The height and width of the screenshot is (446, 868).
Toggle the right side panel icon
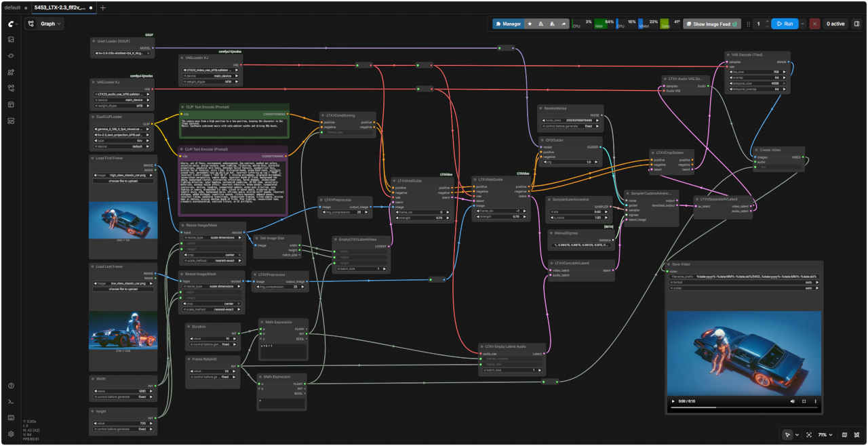(x=856, y=24)
